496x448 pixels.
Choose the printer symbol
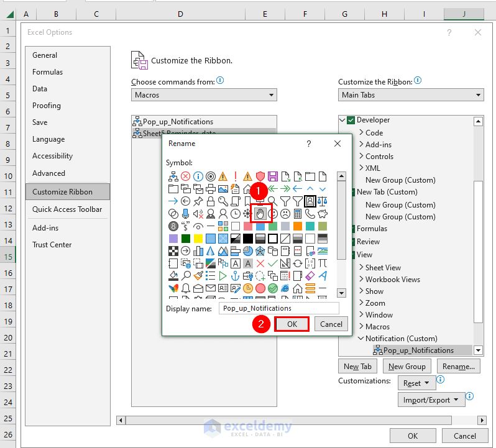tap(210, 189)
